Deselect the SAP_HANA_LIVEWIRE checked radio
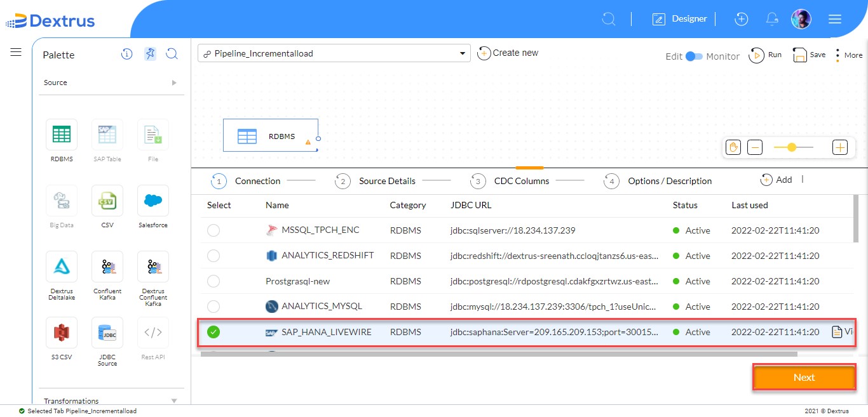The height and width of the screenshot is (417, 868). tap(214, 332)
